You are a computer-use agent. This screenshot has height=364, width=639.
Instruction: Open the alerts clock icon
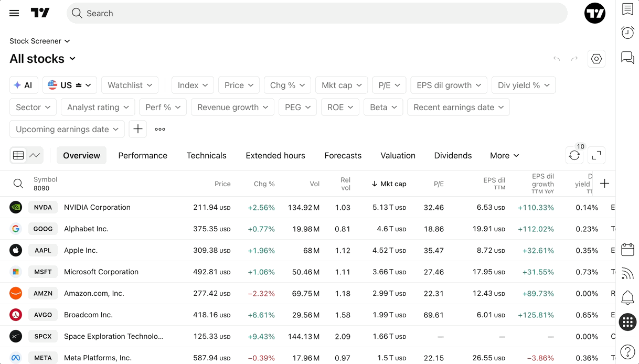(627, 33)
